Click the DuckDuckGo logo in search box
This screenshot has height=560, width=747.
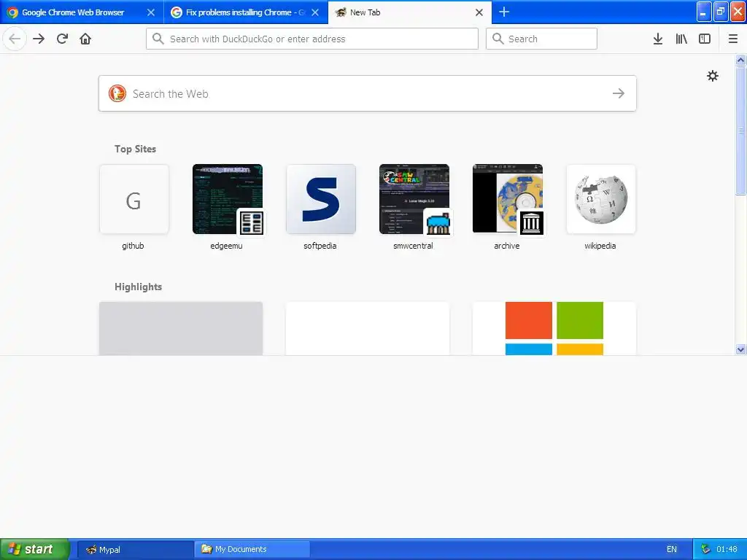117,93
